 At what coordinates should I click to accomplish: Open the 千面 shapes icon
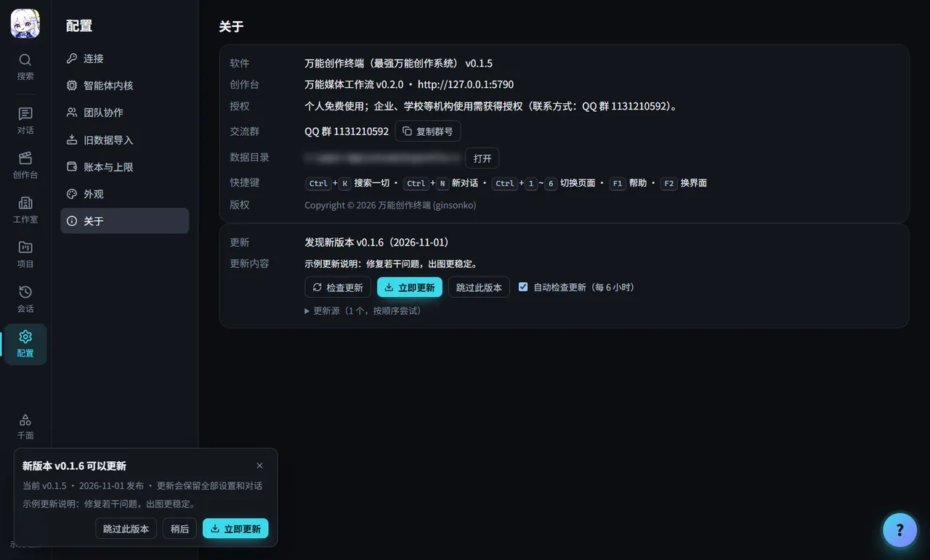pyautogui.click(x=25, y=426)
